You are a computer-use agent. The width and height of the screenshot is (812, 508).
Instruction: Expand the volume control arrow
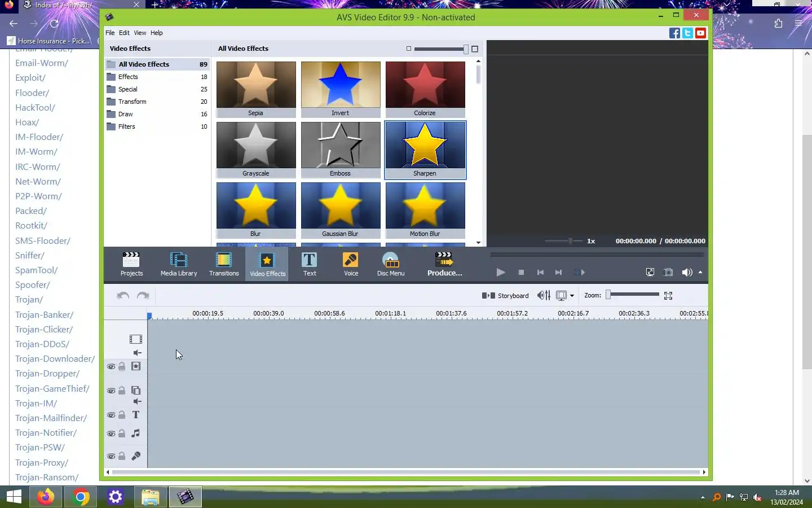pyautogui.click(x=700, y=272)
